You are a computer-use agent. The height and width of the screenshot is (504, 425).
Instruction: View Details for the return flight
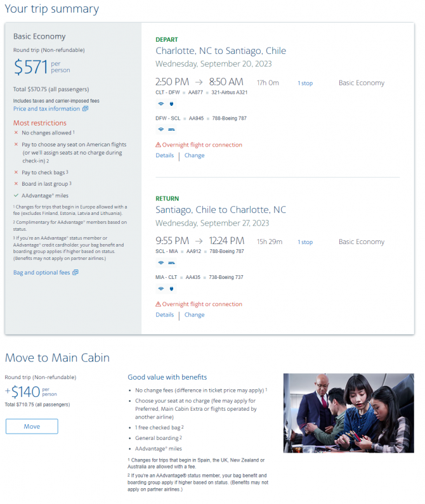pos(165,314)
